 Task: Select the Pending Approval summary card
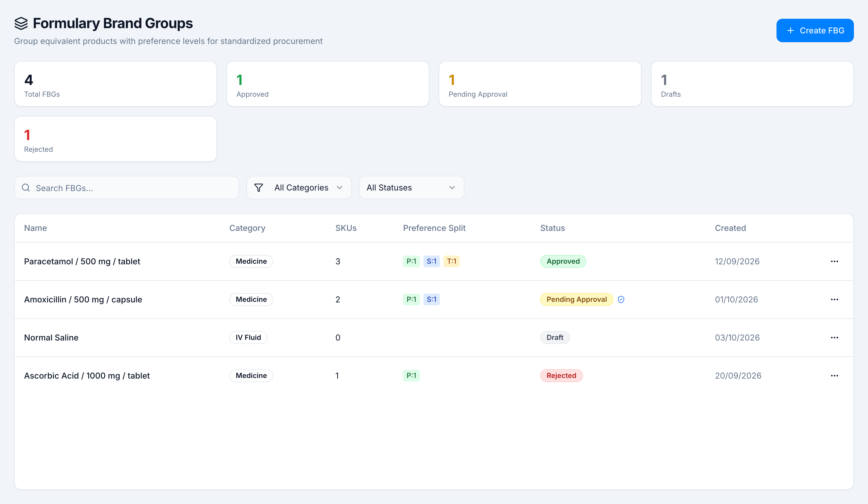[540, 84]
